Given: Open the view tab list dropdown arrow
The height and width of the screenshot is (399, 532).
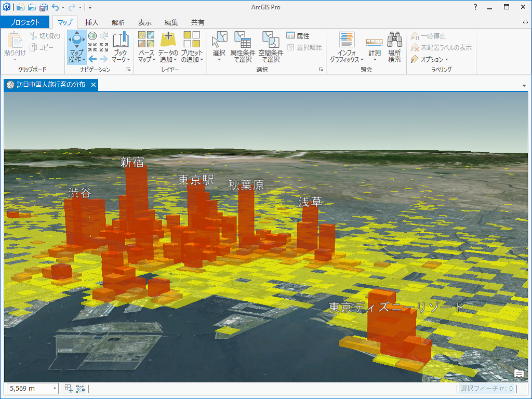Looking at the screenshot, I should pos(524,86).
